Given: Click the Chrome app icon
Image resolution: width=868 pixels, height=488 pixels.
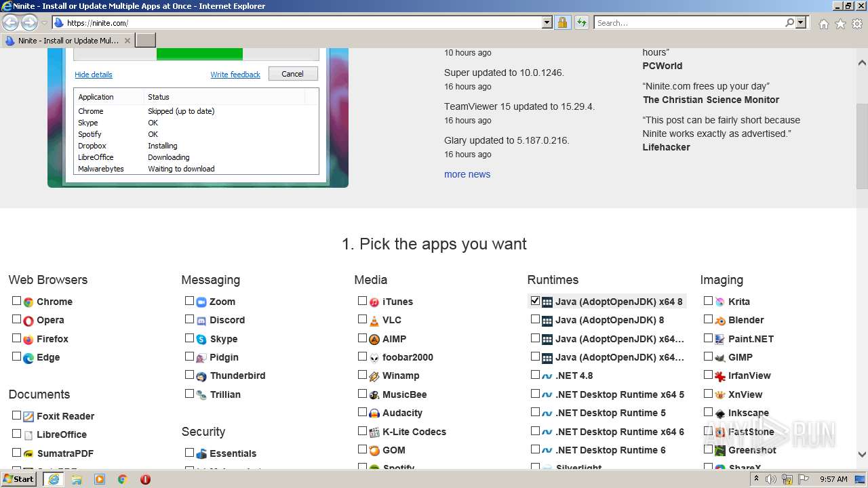Looking at the screenshot, I should 28,302.
